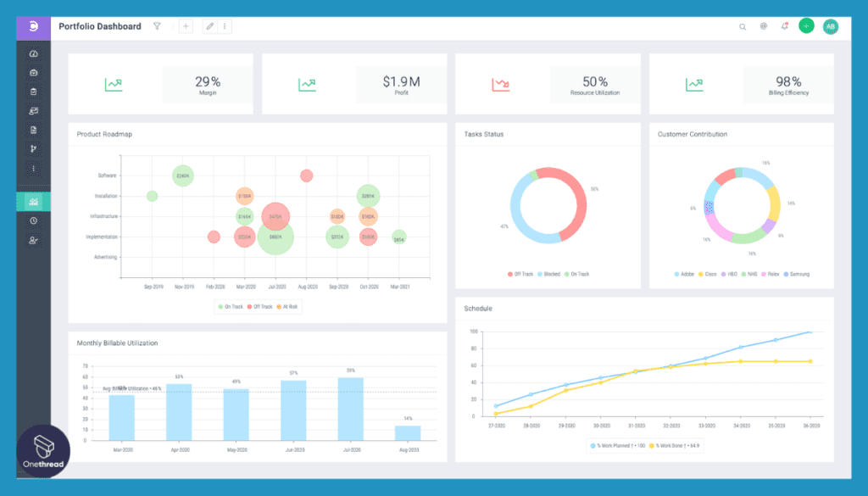Toggle Samsung in Customer Contribution legend
Screen dimensions: 868x496
click(x=797, y=274)
